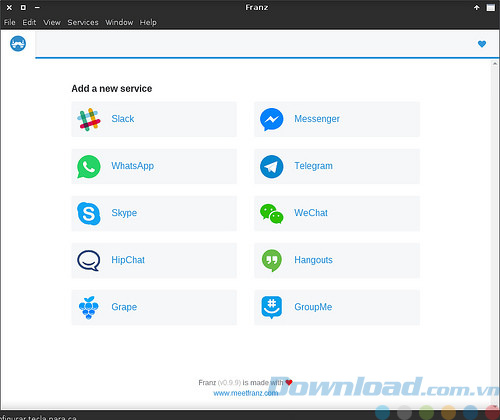This screenshot has width=500, height=420.
Task: Choose WhatsApp as a new service
Action: pos(154,166)
